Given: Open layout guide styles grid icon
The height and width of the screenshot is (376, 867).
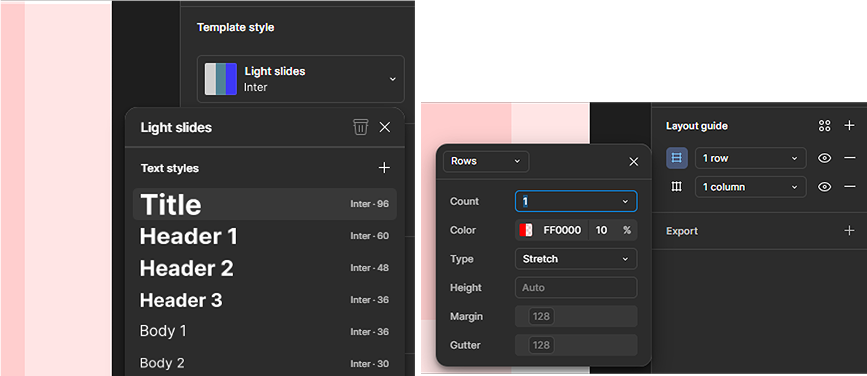Looking at the screenshot, I should click(x=824, y=126).
